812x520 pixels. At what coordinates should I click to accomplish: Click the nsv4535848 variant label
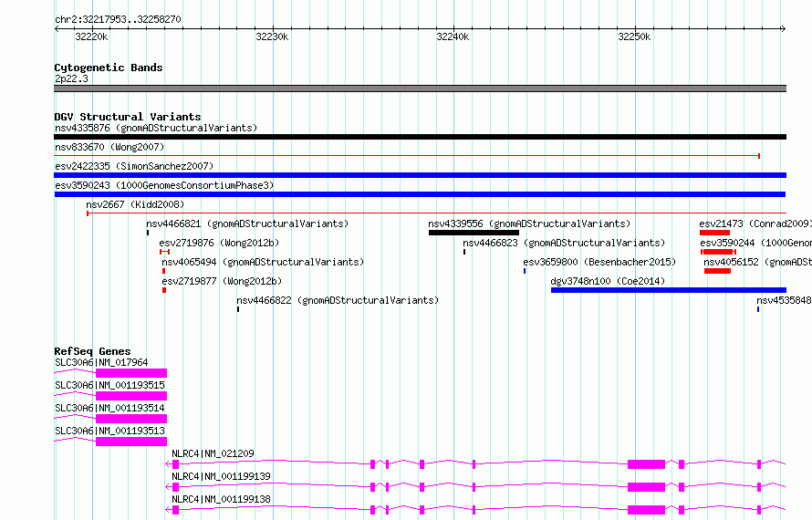tap(784, 300)
